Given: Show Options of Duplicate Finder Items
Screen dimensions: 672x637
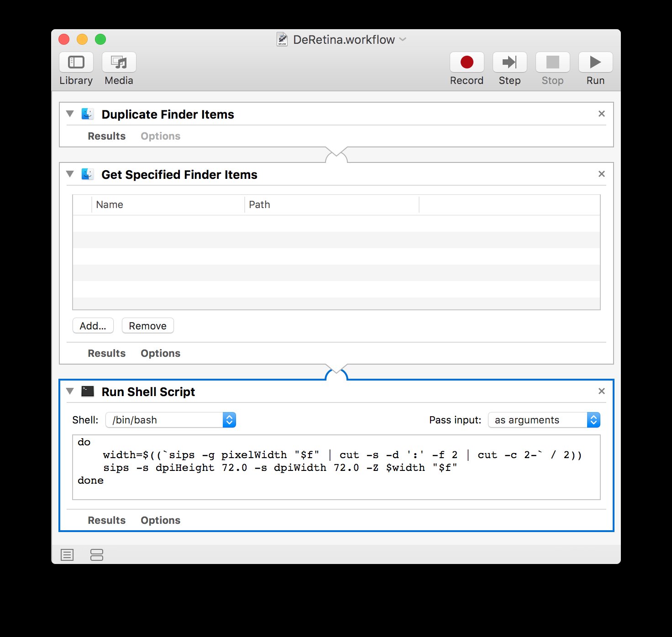Looking at the screenshot, I should click(161, 136).
